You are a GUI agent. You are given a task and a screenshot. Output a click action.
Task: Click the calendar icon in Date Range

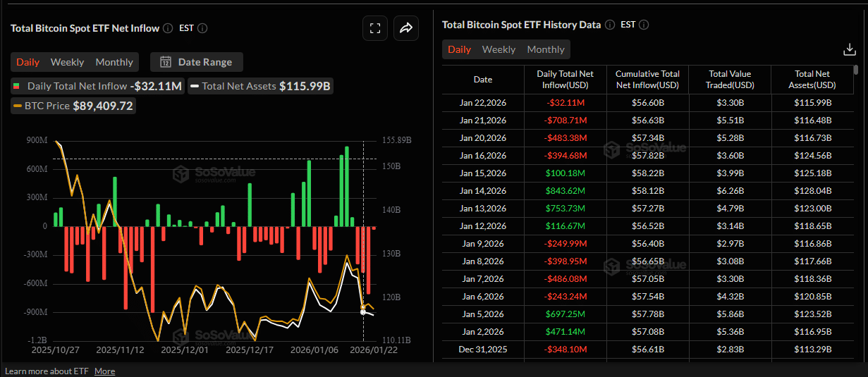pyautogui.click(x=166, y=62)
